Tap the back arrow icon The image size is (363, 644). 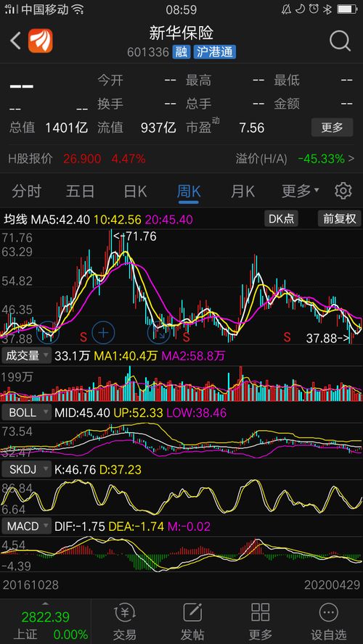[16, 41]
